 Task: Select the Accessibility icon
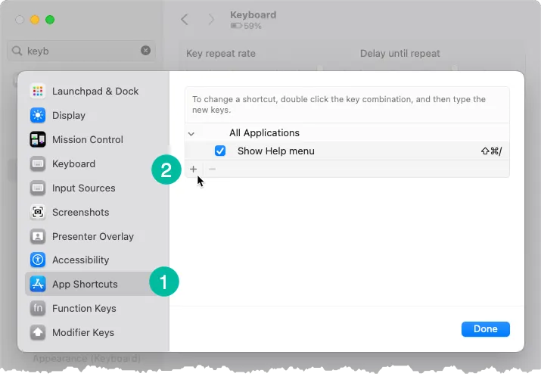(x=38, y=260)
